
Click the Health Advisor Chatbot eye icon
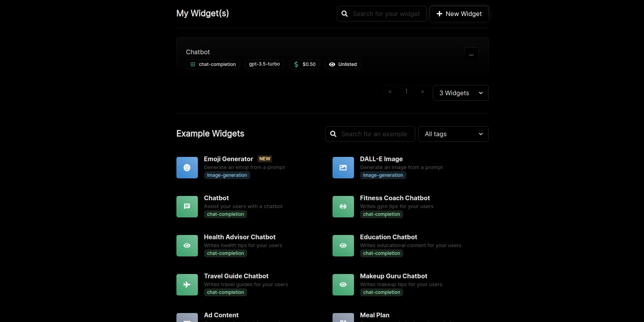(x=187, y=246)
